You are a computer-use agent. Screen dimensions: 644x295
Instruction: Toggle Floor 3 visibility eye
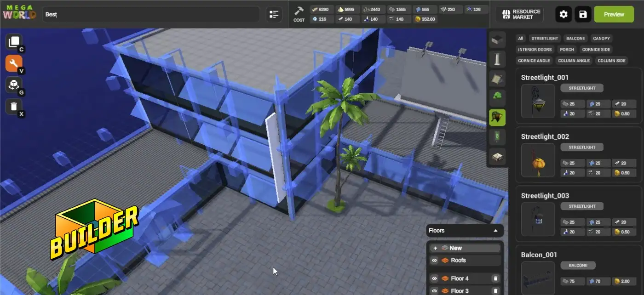434,291
